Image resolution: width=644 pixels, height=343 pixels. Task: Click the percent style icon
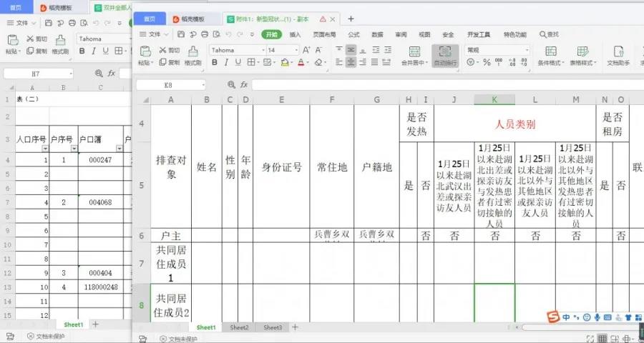487,62
